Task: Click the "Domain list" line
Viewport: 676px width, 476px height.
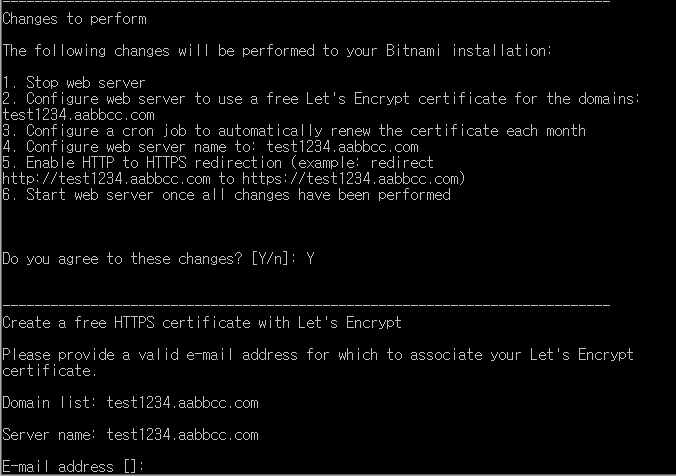Action: coord(130,403)
